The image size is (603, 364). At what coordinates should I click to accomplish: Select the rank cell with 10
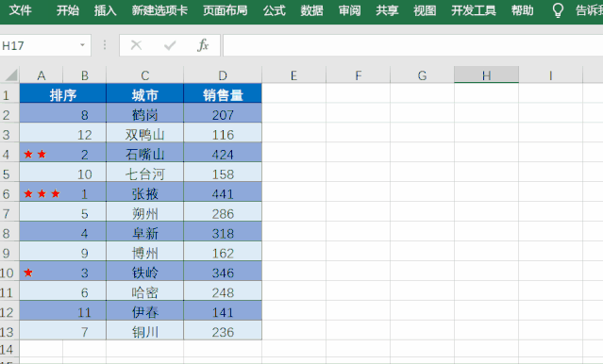tap(85, 173)
